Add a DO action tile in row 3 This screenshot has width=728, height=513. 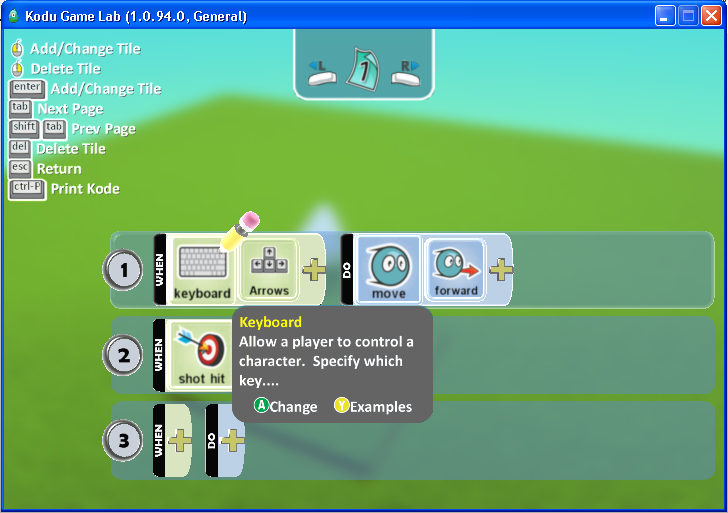(232, 440)
